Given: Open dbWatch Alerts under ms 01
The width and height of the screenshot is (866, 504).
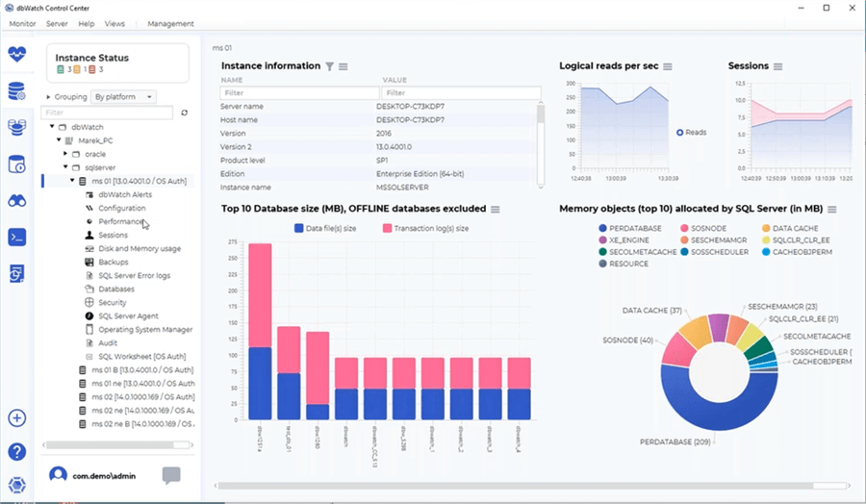Looking at the screenshot, I should click(125, 195).
